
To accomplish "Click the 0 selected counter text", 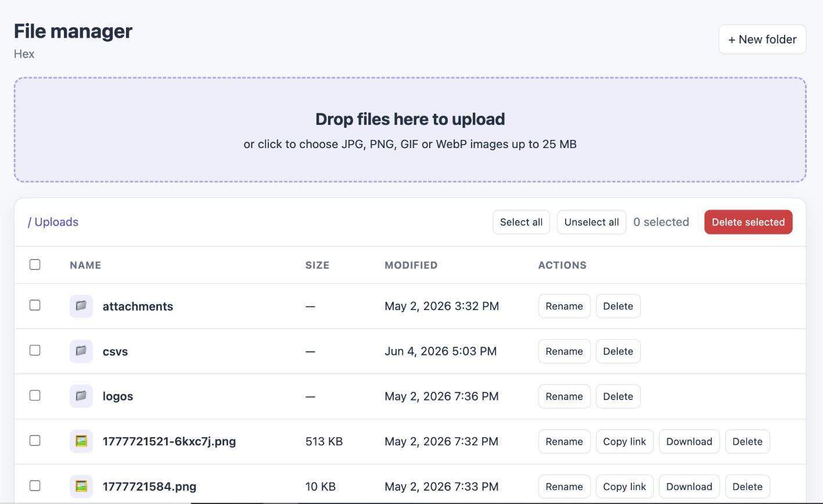I will pyautogui.click(x=661, y=222).
